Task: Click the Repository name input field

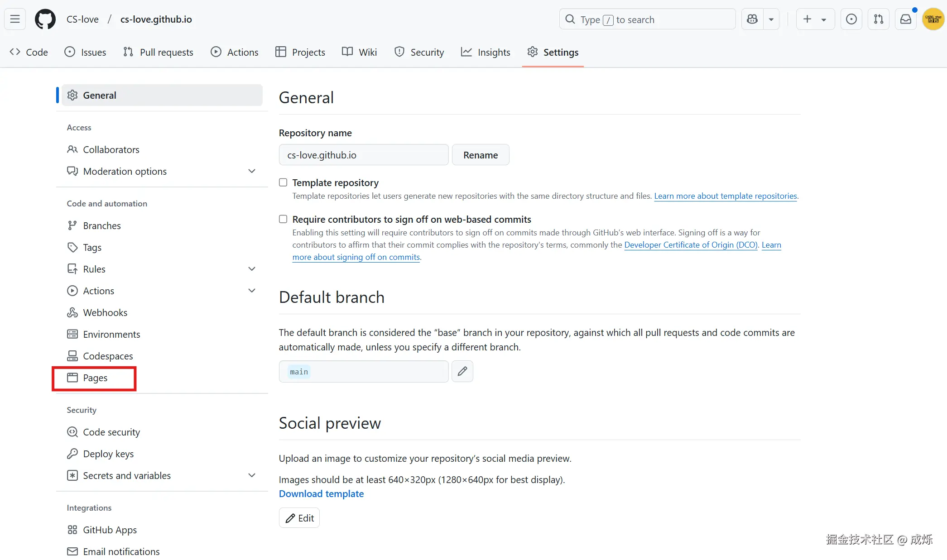Action: pos(363,155)
